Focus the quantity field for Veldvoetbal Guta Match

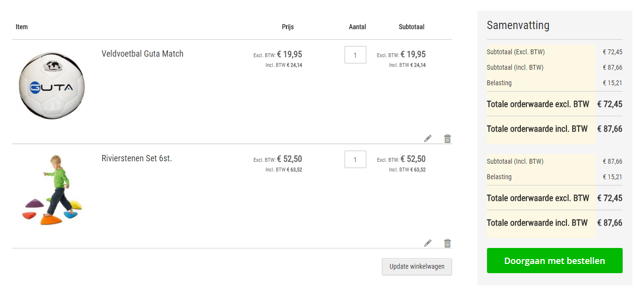(x=355, y=55)
